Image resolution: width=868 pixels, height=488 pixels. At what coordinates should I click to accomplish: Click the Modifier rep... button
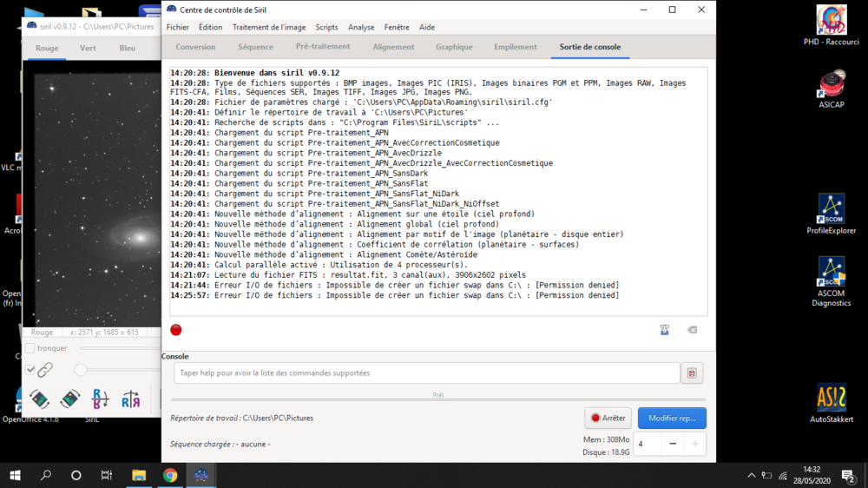(x=672, y=419)
